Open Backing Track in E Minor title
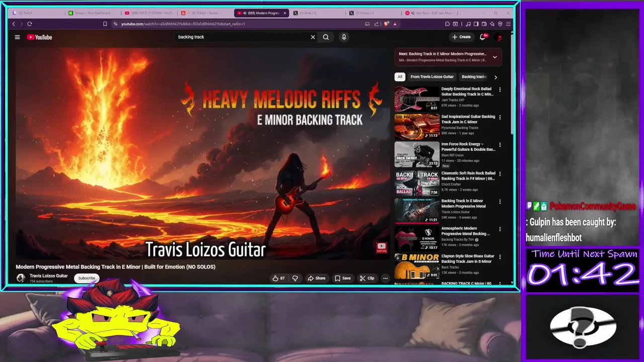The width and height of the screenshot is (644, 362). (x=463, y=203)
